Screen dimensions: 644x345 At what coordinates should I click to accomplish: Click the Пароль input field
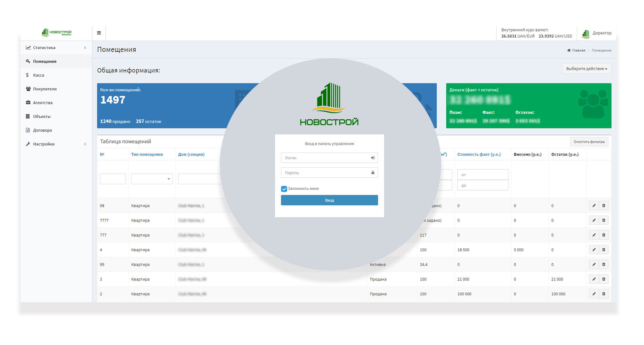tap(329, 172)
